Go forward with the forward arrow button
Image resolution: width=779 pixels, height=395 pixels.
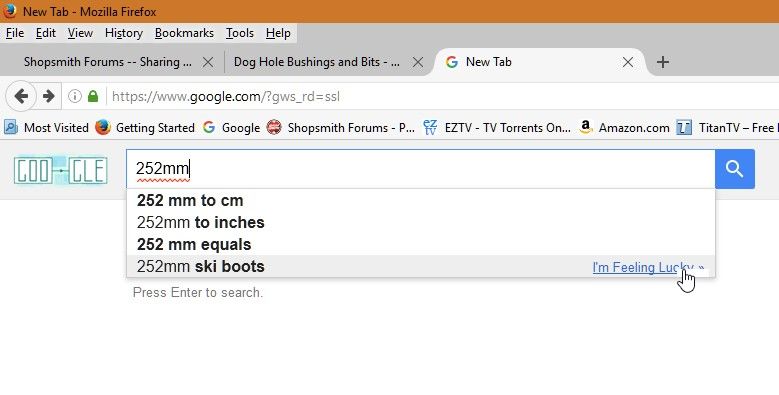pyautogui.click(x=48, y=96)
